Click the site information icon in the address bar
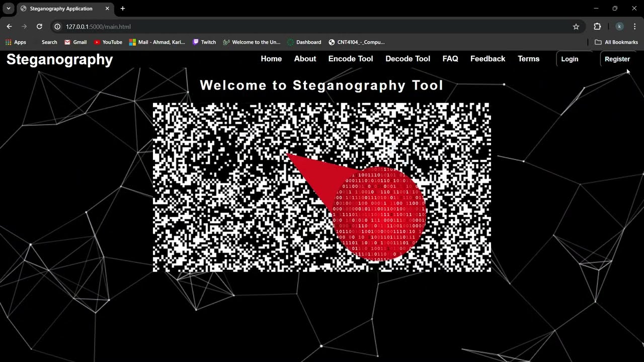Viewport: 644px width, 362px height. pyautogui.click(x=57, y=27)
